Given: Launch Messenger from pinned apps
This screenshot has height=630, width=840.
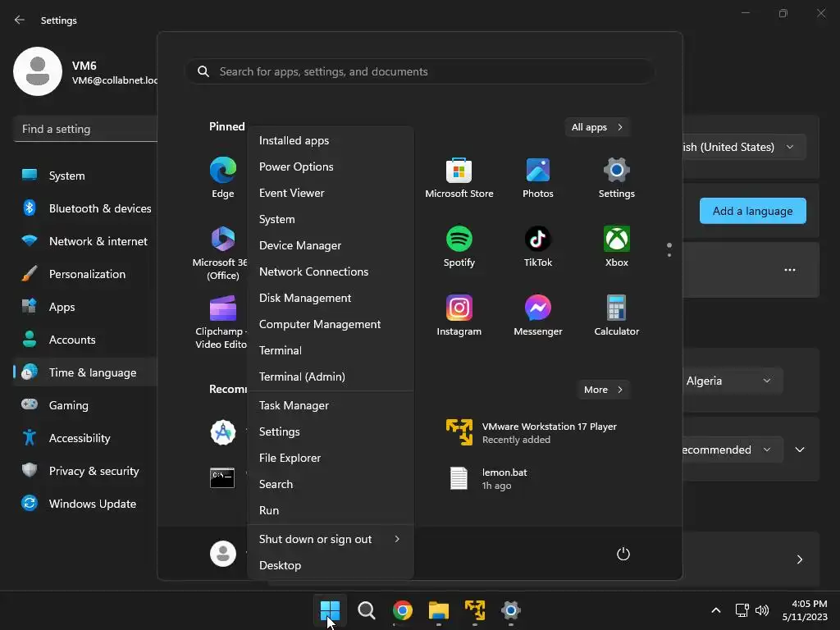Looking at the screenshot, I should click(x=538, y=315).
